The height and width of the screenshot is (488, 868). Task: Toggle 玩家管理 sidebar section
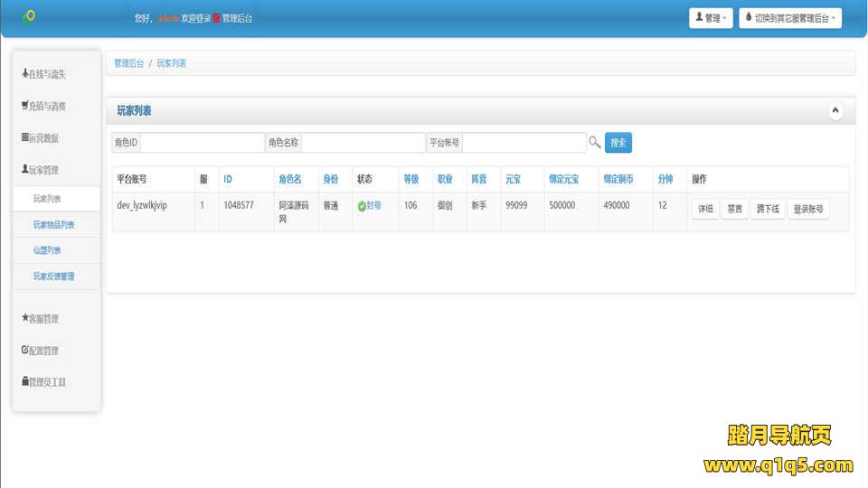(x=42, y=170)
